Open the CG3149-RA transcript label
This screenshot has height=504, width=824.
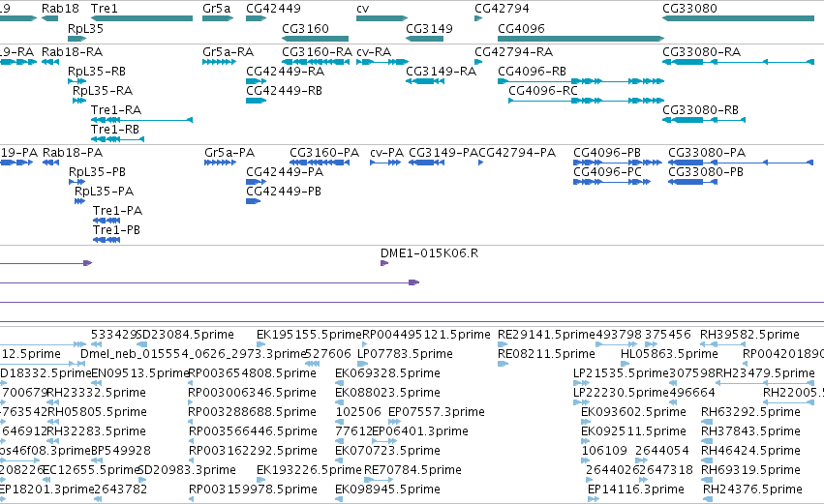tap(441, 72)
